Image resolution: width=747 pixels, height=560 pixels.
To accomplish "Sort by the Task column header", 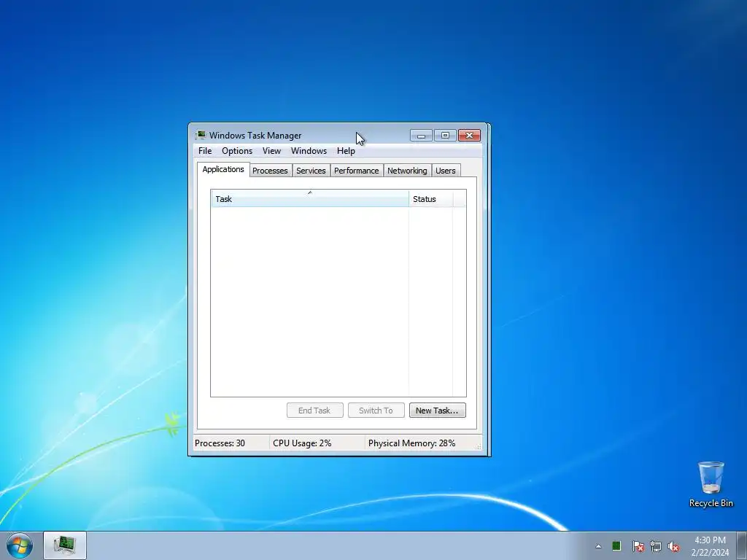I will pos(309,199).
